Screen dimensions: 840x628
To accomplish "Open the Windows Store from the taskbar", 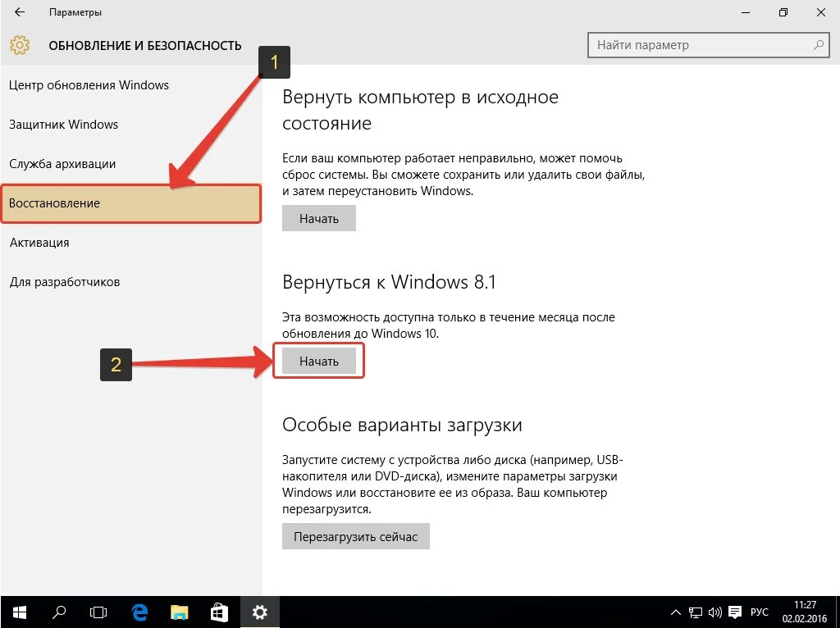I will coord(218,612).
